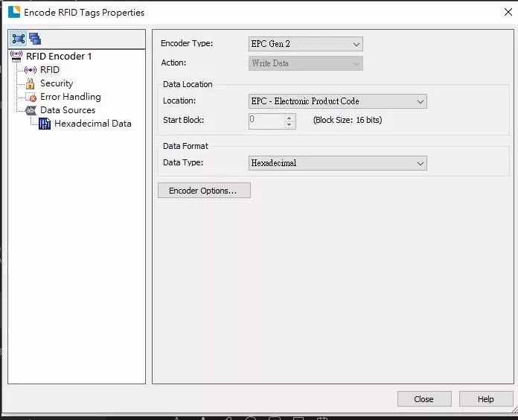
Task: Select the Error Handling tree item label
Action: 70,97
